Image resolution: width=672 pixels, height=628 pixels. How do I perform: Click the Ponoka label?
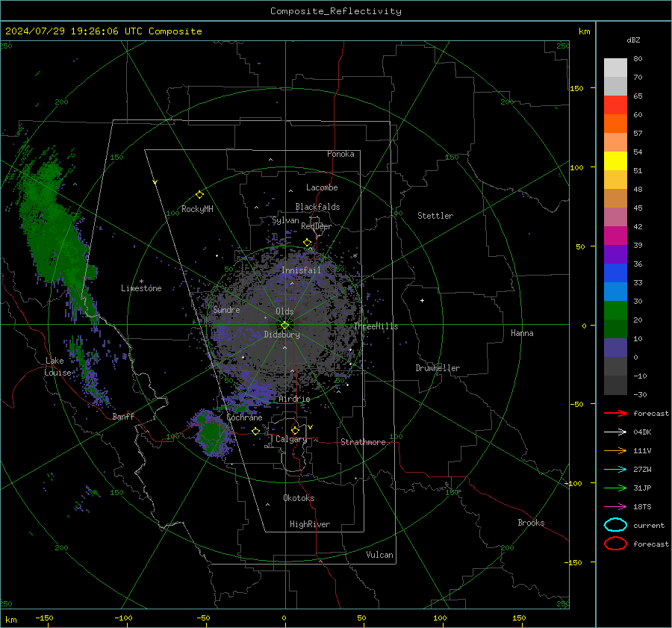[340, 154]
